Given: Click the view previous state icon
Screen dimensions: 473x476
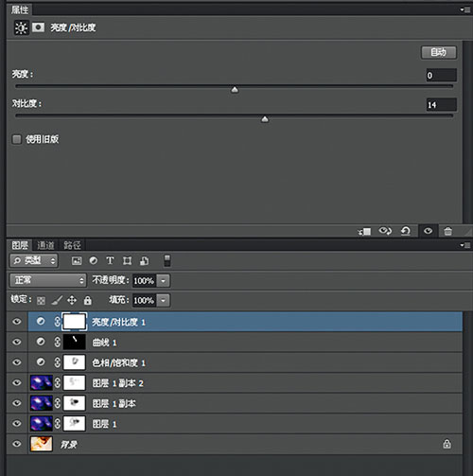Looking at the screenshot, I should pyautogui.click(x=385, y=231).
